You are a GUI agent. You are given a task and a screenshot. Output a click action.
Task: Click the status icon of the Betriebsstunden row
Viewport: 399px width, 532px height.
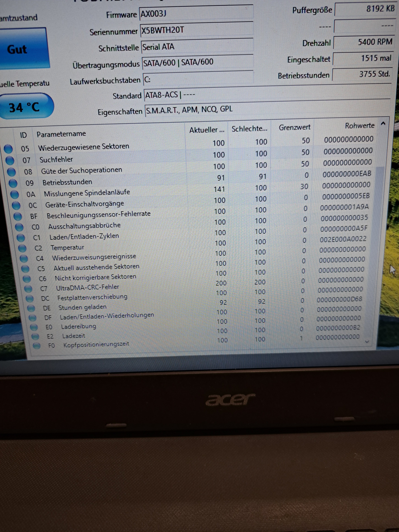tap(13, 183)
